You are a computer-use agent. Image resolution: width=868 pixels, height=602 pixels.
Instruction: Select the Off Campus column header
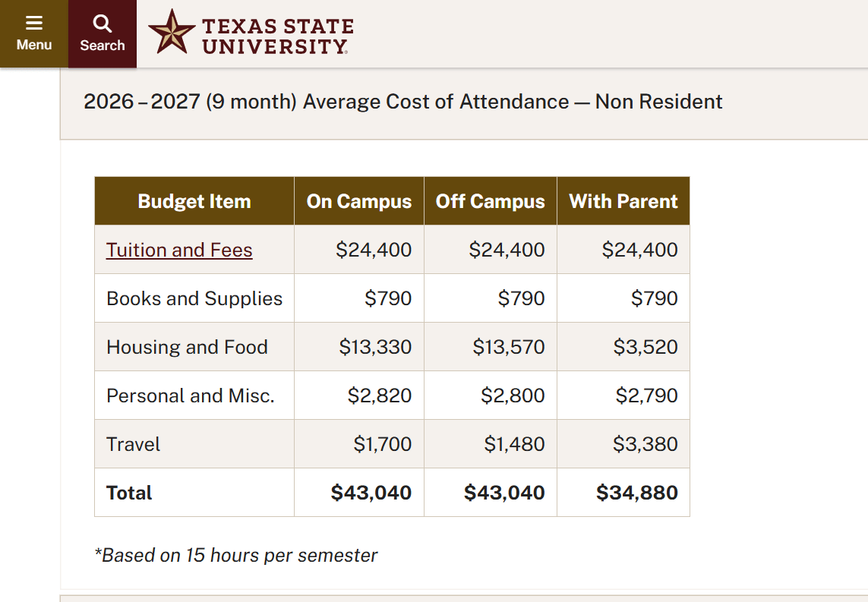click(490, 200)
